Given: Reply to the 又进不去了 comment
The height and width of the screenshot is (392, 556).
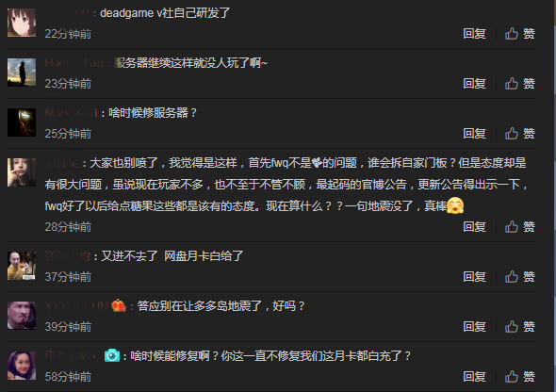Looking at the screenshot, I should pyautogui.click(x=474, y=277).
